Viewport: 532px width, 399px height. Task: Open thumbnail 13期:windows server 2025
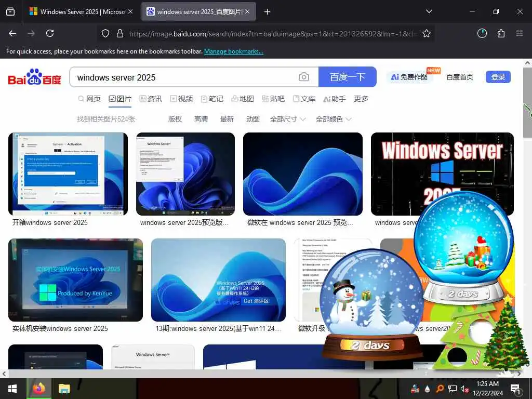219,280
